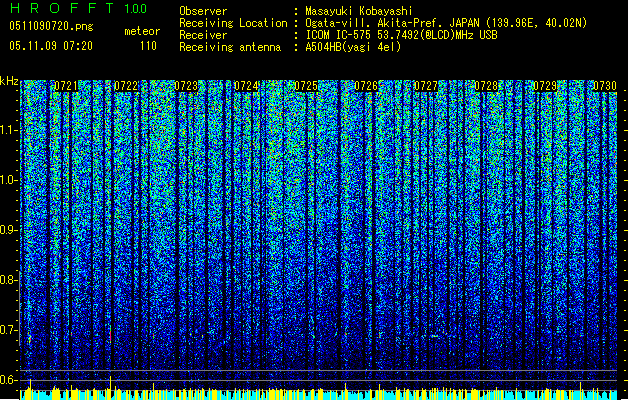
Task: Click the 0.6 kHz axis tick label
Action: 9,380
